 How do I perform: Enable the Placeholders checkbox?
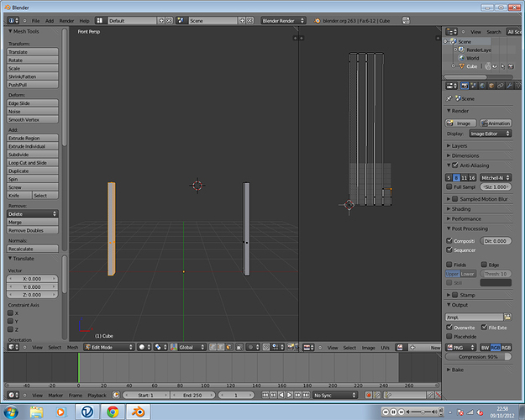pos(449,336)
